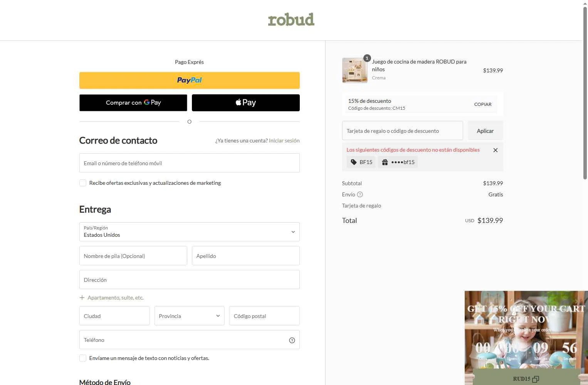Add Apartamento, suite, etc. line
This screenshot has width=588, height=385.
pos(112,298)
